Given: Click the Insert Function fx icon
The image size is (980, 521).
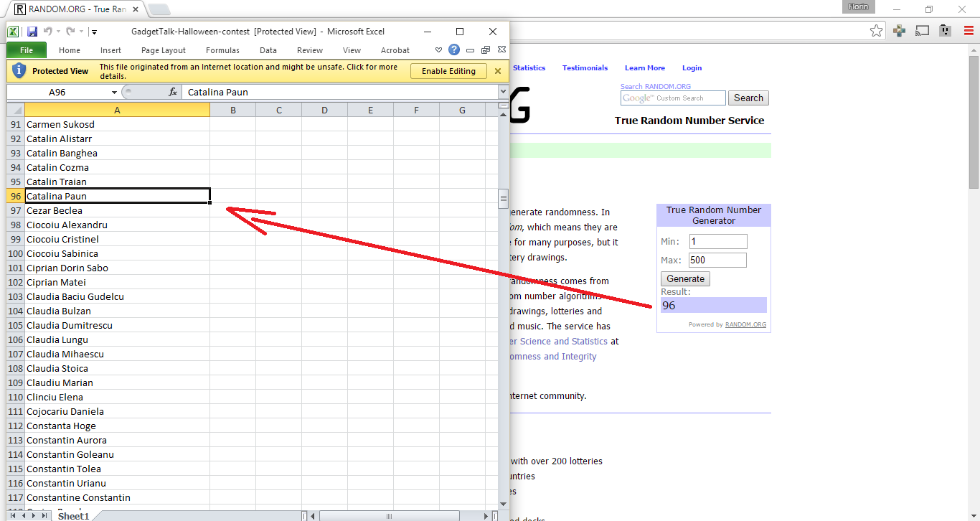Looking at the screenshot, I should pyautogui.click(x=173, y=92).
